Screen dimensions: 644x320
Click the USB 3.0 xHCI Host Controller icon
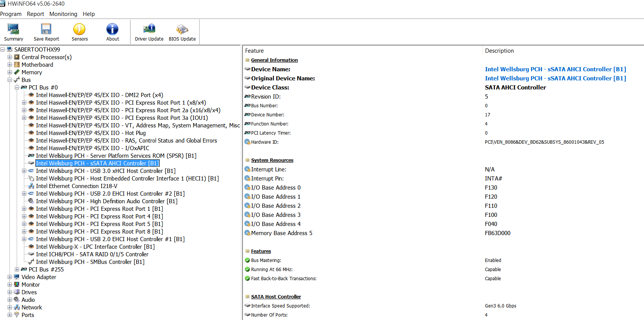tap(31, 171)
